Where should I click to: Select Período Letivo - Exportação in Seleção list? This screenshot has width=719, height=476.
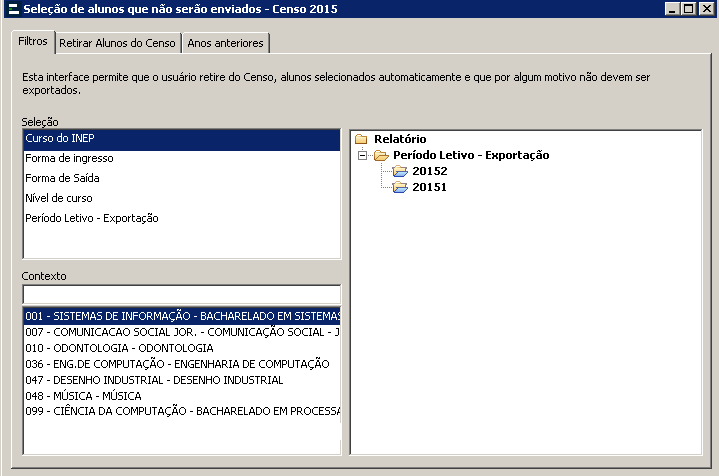click(x=91, y=218)
